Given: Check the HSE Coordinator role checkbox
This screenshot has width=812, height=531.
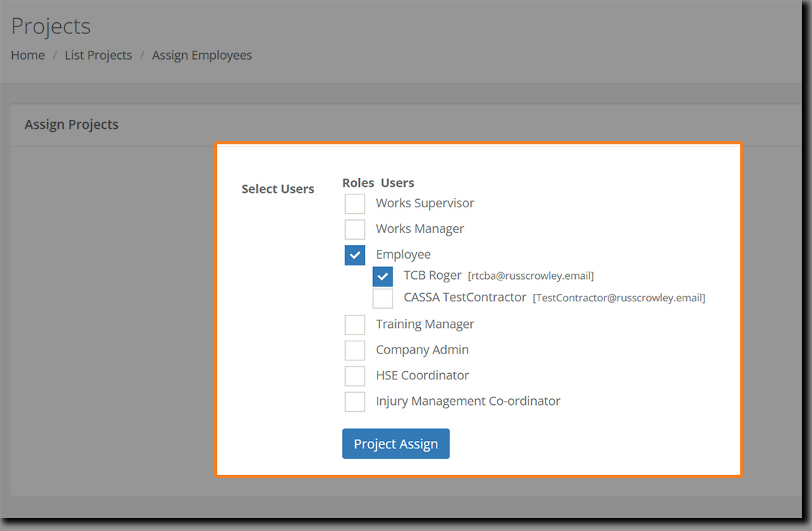Looking at the screenshot, I should 355,376.
